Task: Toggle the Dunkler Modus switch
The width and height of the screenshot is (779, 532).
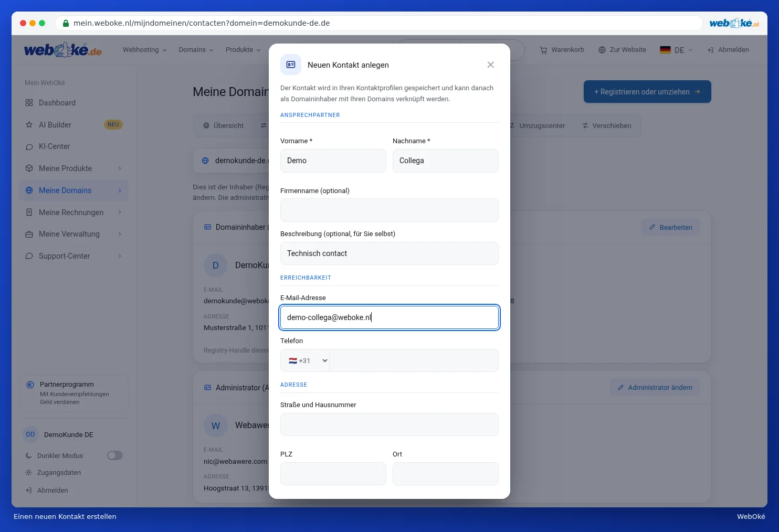Action: point(115,455)
